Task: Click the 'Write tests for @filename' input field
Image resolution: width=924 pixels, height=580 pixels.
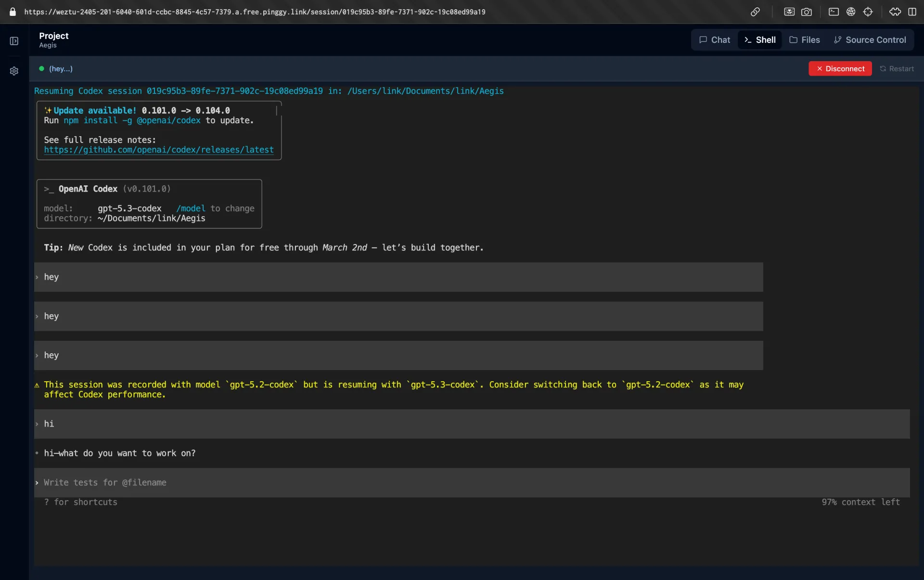Action: point(289,483)
